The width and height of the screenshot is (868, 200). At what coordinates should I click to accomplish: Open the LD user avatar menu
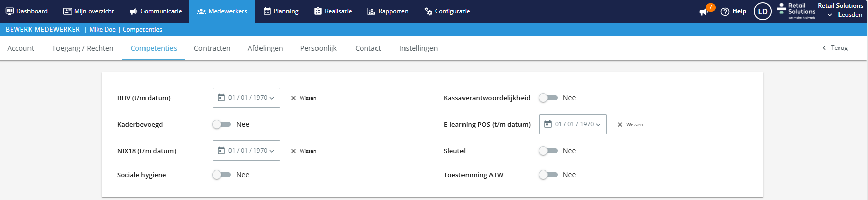(x=762, y=11)
